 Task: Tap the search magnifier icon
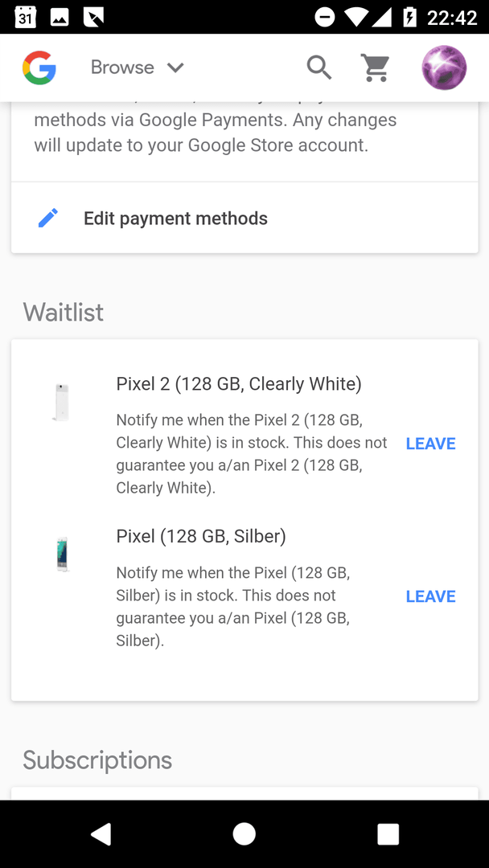319,68
